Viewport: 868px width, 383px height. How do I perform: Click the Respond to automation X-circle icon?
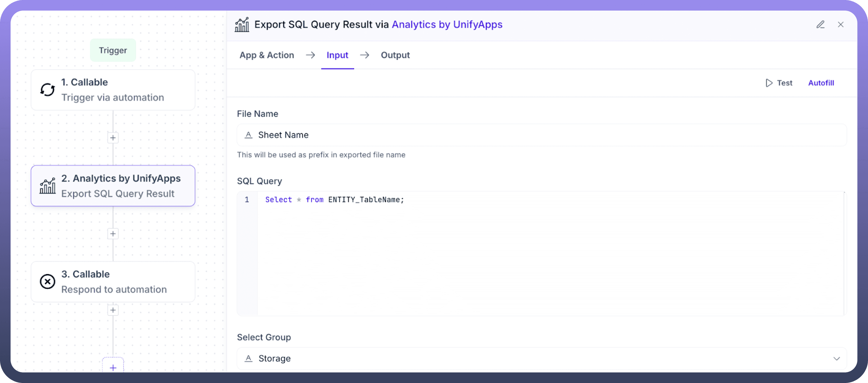[48, 282]
